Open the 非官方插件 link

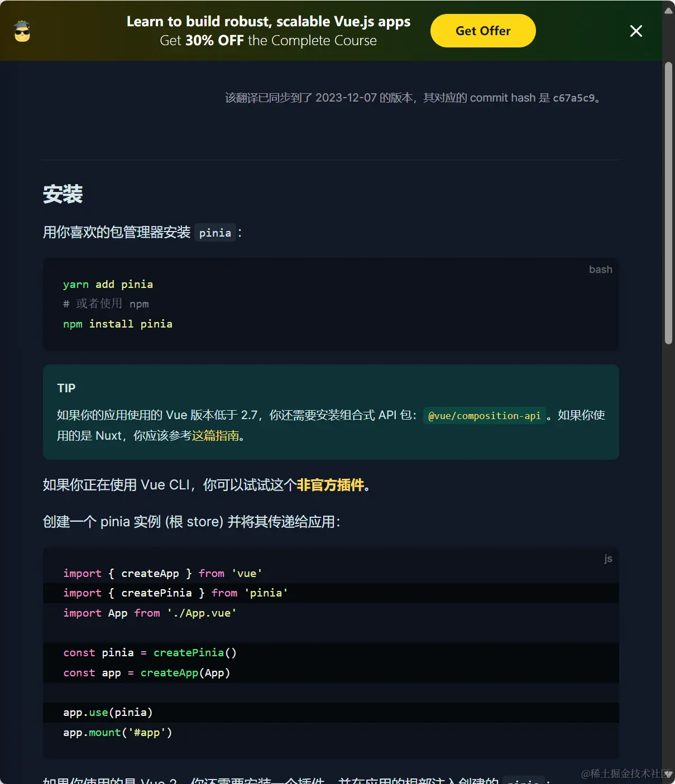[330, 484]
